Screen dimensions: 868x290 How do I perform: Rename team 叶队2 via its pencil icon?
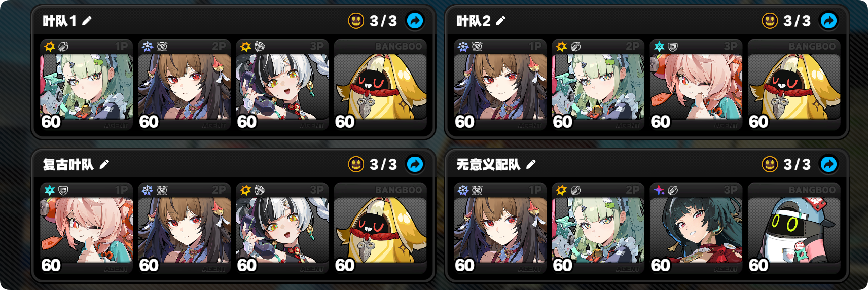tap(500, 21)
